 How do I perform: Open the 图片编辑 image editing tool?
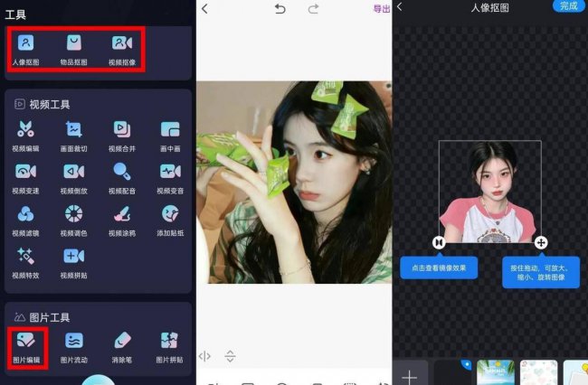click(x=26, y=348)
